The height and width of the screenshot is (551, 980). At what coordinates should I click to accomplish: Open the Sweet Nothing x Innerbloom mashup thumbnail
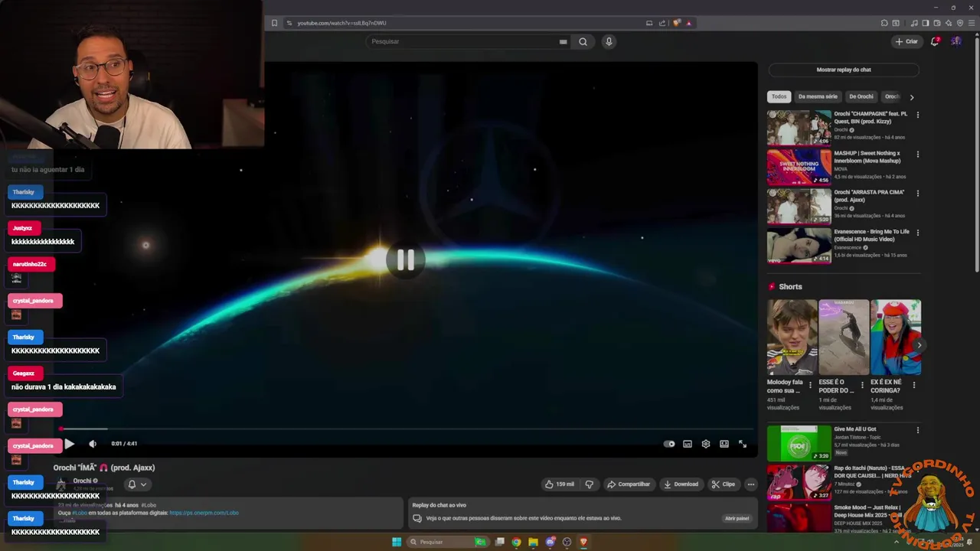(799, 167)
